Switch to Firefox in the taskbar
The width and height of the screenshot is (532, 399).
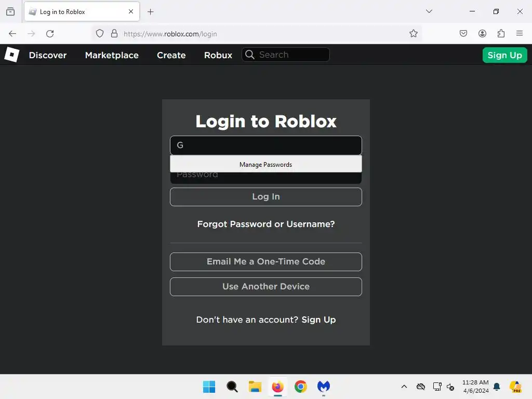tap(278, 387)
